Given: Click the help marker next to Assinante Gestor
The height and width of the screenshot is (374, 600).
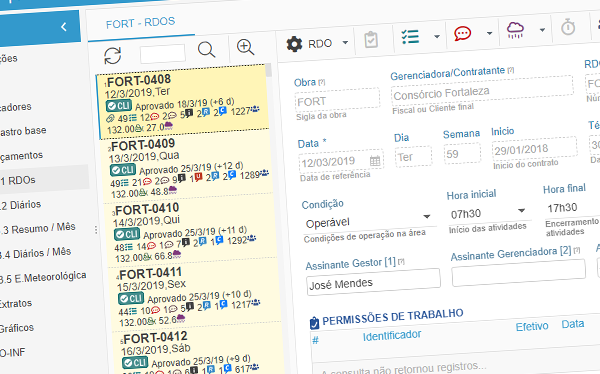Looking at the screenshot, I should pos(401,262).
